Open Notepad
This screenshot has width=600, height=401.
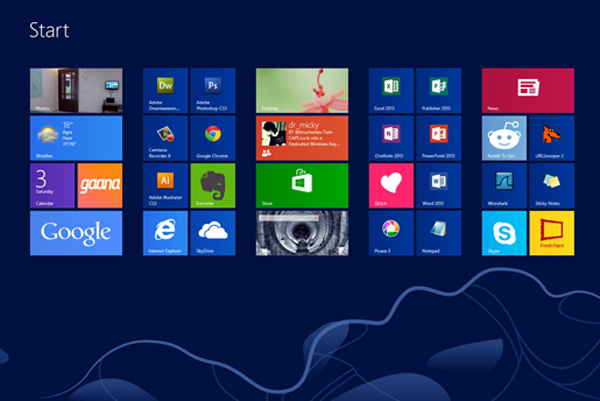tap(439, 233)
